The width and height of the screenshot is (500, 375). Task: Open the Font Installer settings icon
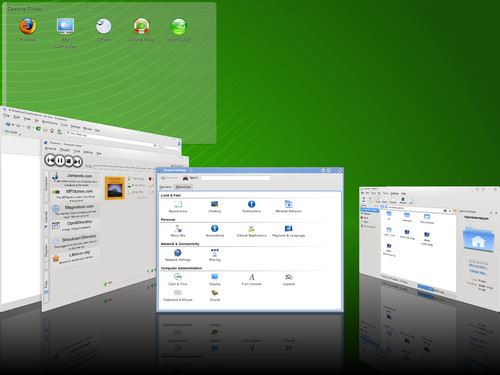(x=252, y=277)
